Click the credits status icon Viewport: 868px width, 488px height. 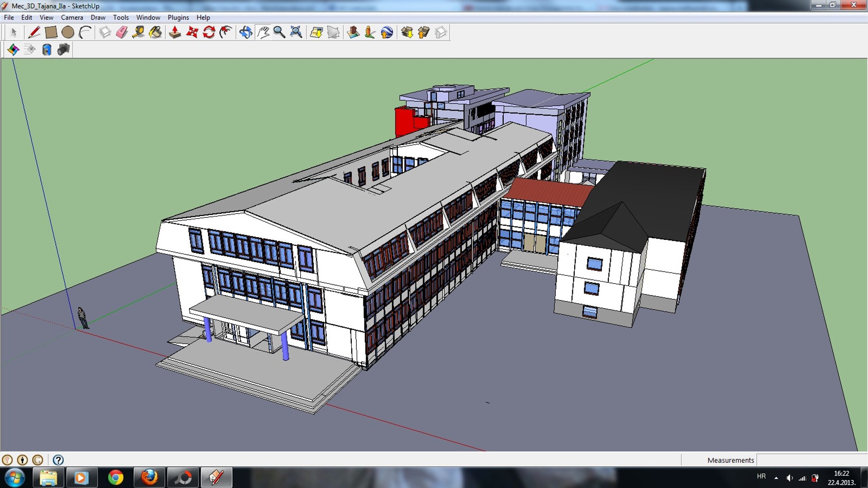point(22,460)
